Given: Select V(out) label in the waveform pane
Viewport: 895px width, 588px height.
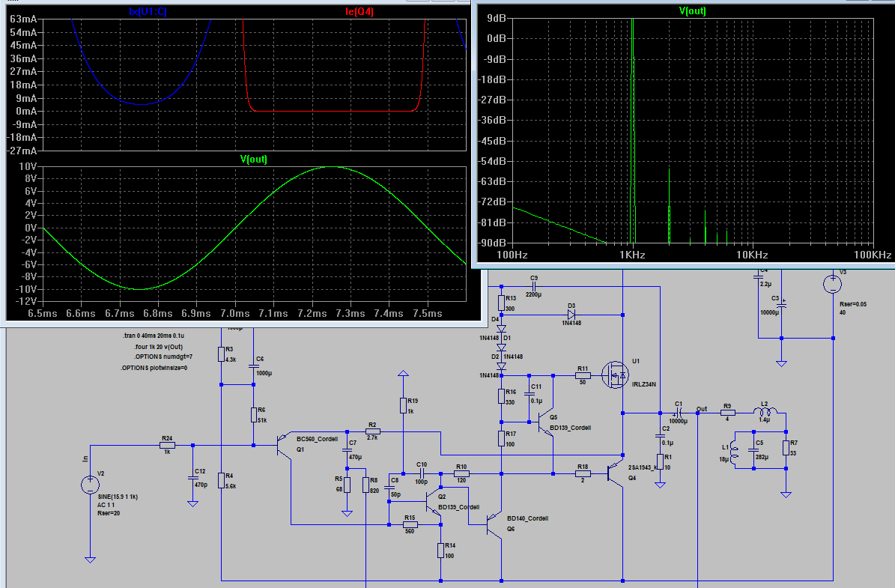Looking at the screenshot, I should 253,159.
